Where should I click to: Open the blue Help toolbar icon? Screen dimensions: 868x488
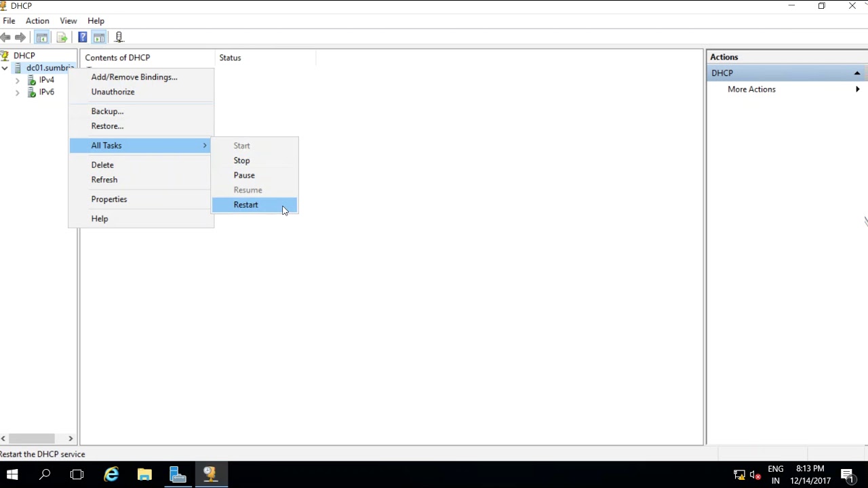pos(83,37)
